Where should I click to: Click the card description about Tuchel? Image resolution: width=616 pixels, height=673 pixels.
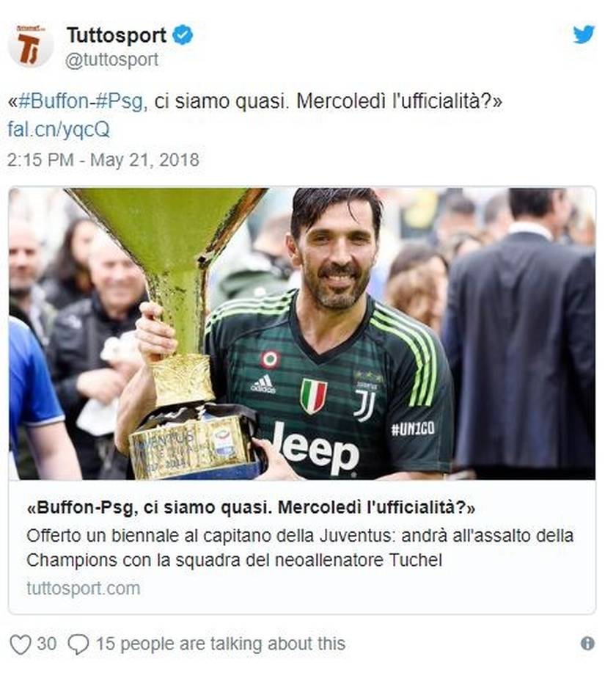(300, 548)
